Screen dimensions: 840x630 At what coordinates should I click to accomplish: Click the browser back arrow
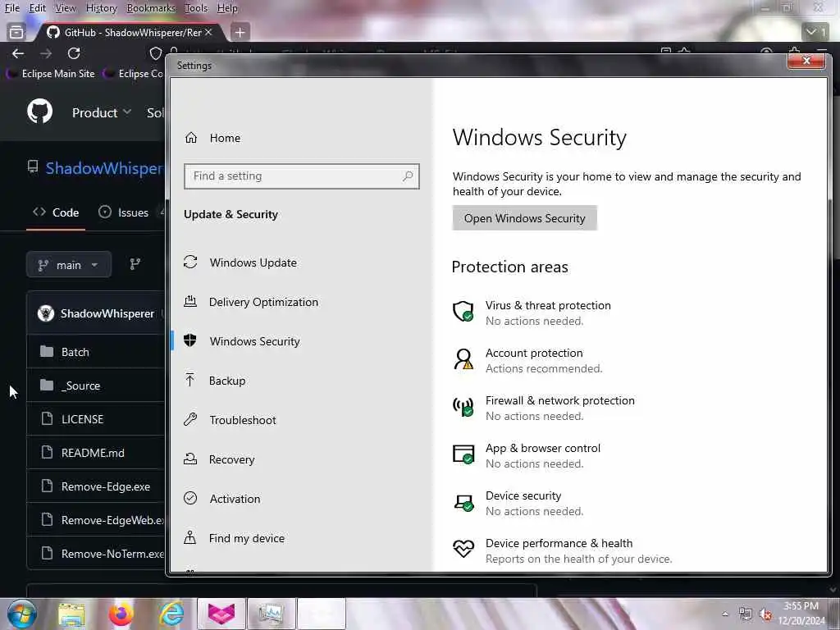(x=18, y=53)
